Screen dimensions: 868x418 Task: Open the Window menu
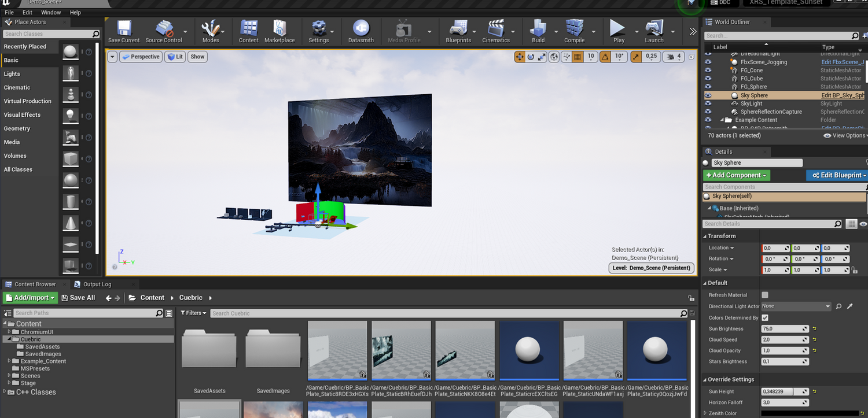click(x=51, y=12)
